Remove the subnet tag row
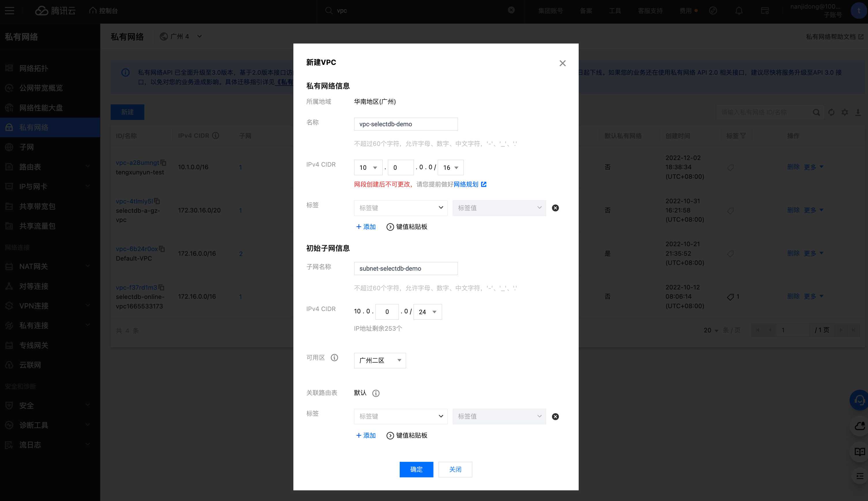 coord(555,416)
